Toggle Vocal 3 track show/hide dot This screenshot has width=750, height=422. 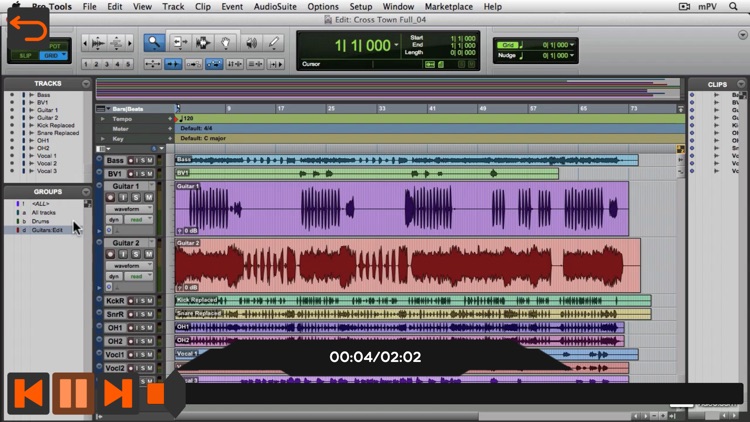[x=12, y=171]
